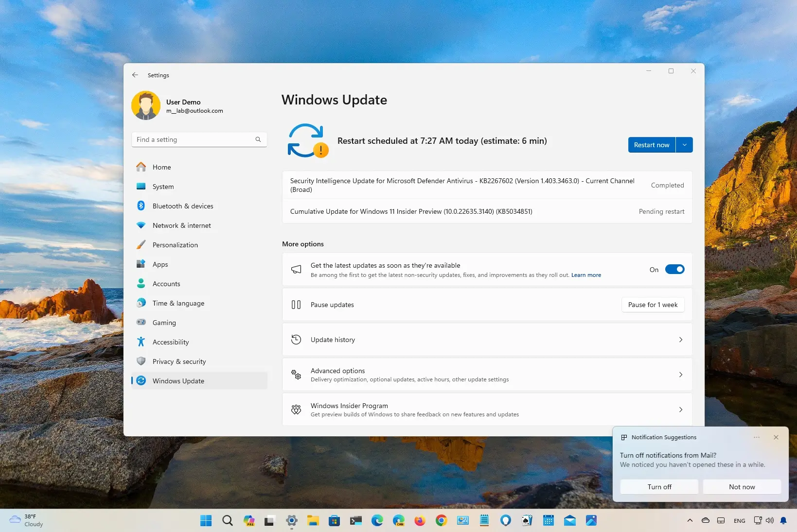Open Solitaire from the taskbar
The image size is (797, 532).
coord(527,520)
